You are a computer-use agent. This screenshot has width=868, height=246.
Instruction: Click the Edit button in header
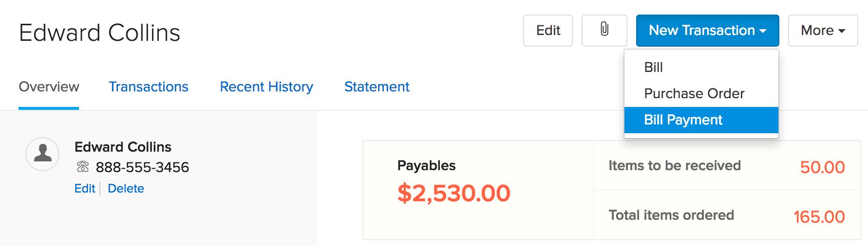click(x=548, y=30)
